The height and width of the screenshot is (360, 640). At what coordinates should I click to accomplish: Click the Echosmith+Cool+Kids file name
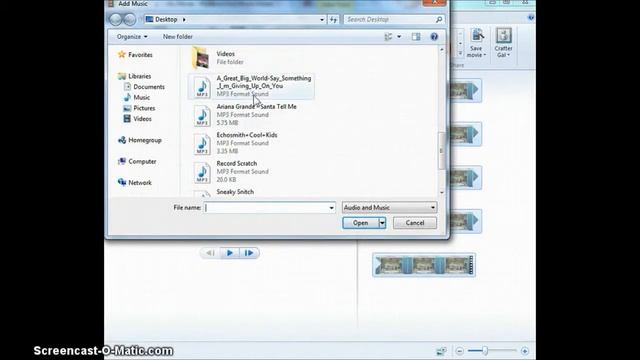pos(247,135)
